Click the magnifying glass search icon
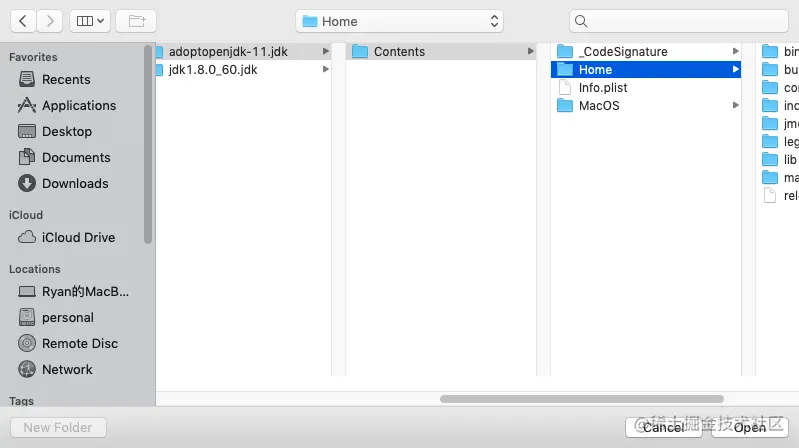Viewport: 799px width, 448px height. pos(581,21)
